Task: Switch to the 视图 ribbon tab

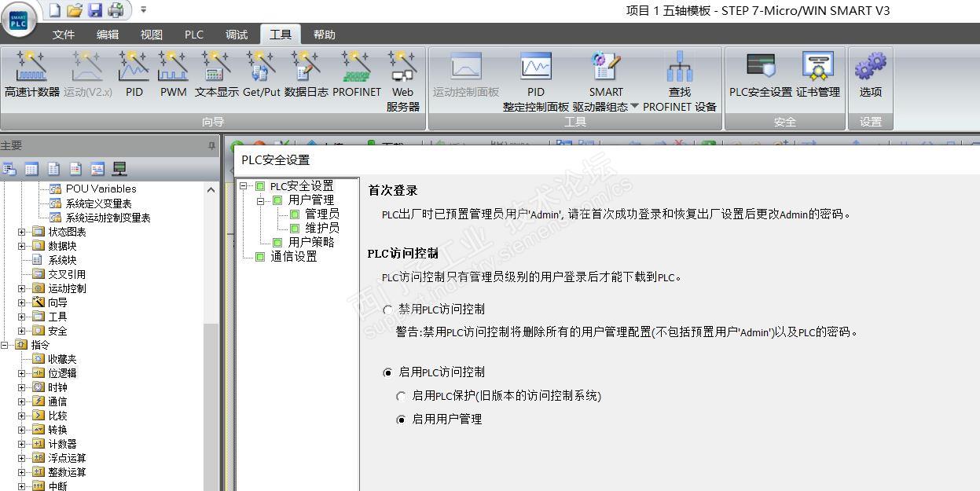Action: click(152, 35)
